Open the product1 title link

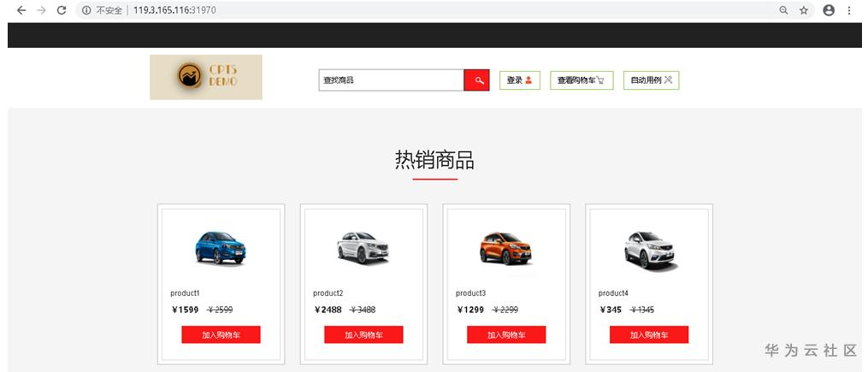[x=185, y=292]
